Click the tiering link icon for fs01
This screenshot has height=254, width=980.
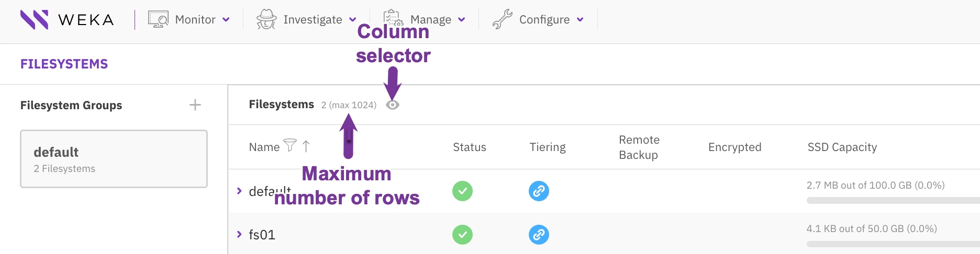[539, 235]
